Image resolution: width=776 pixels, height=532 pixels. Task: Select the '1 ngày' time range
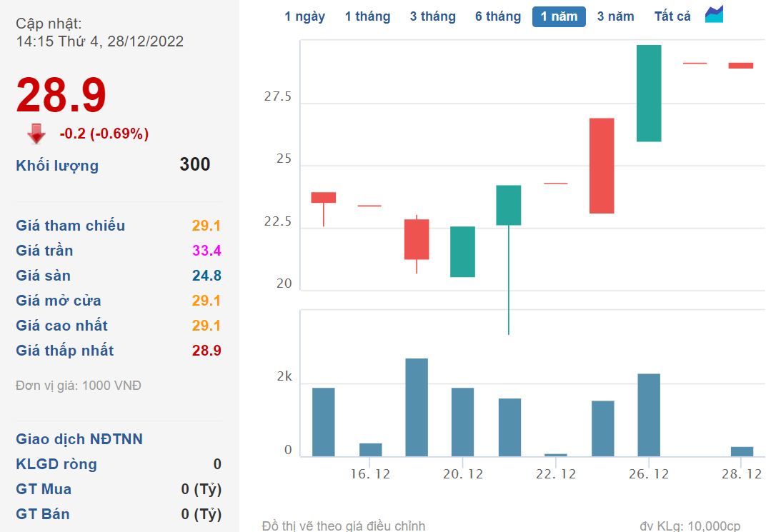tap(304, 16)
